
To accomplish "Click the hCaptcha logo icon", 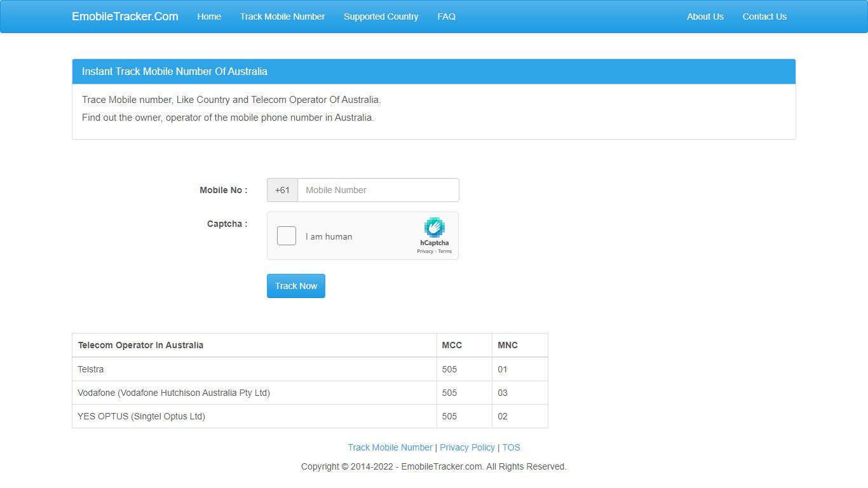I will (x=434, y=227).
